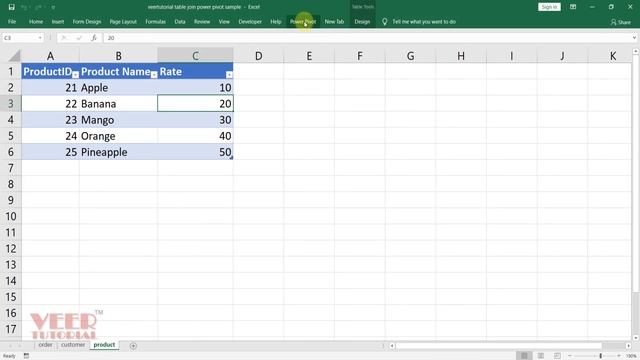This screenshot has width=640, height=360.
Task: Click previous sheet navigation arrow
Action: pos(10,346)
